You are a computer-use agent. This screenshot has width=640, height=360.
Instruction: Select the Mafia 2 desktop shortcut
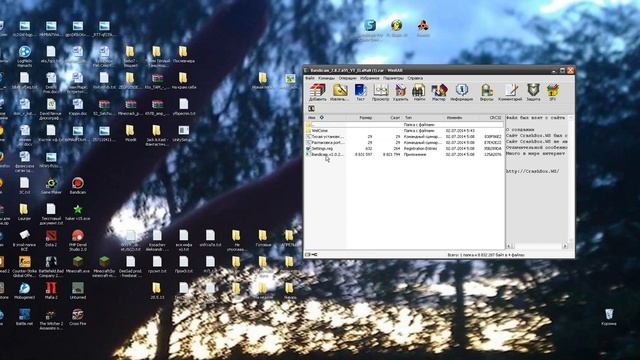(x=51, y=290)
